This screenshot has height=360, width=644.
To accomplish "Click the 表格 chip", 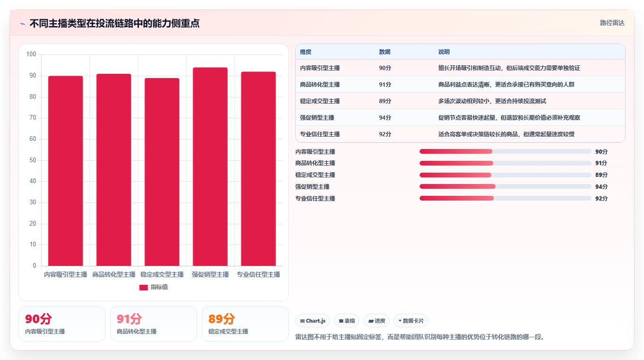I will click(x=347, y=321).
